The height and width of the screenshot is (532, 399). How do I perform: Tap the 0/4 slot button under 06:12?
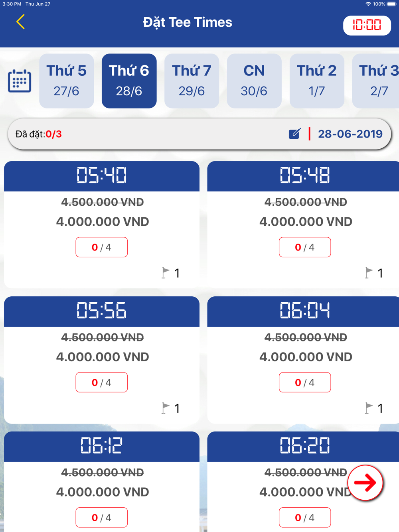point(102,517)
